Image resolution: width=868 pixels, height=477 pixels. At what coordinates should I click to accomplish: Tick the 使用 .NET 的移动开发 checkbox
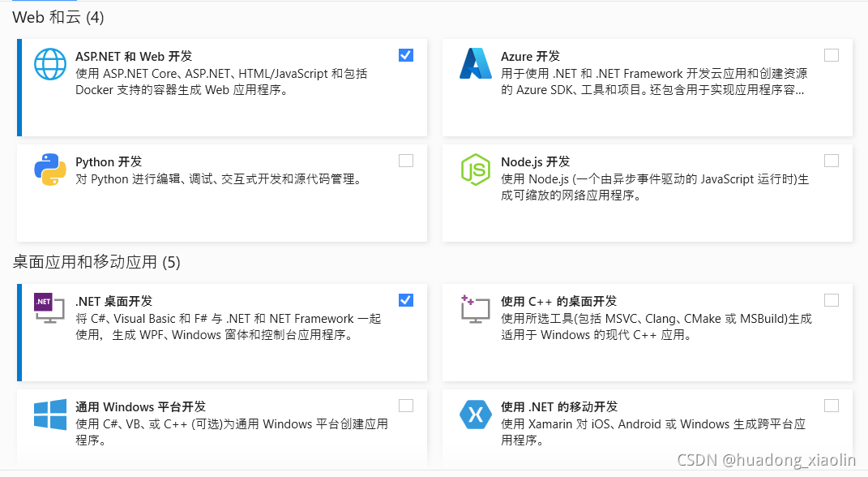coord(832,406)
